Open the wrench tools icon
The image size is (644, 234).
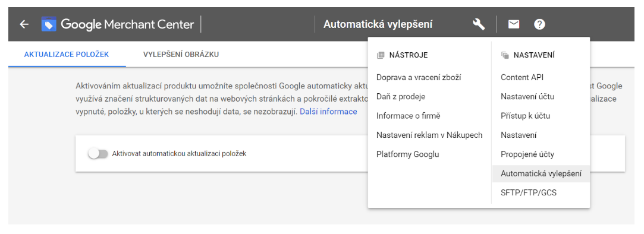click(x=479, y=24)
